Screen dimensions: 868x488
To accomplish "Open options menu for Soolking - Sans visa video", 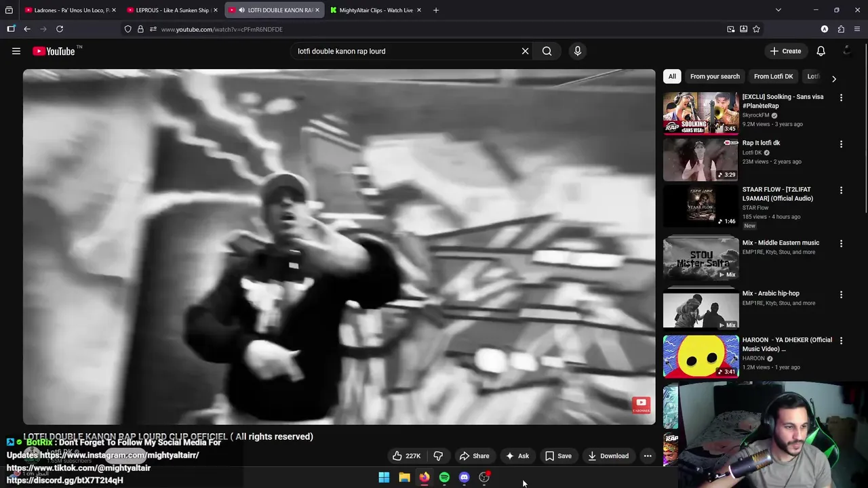I will click(x=841, y=98).
